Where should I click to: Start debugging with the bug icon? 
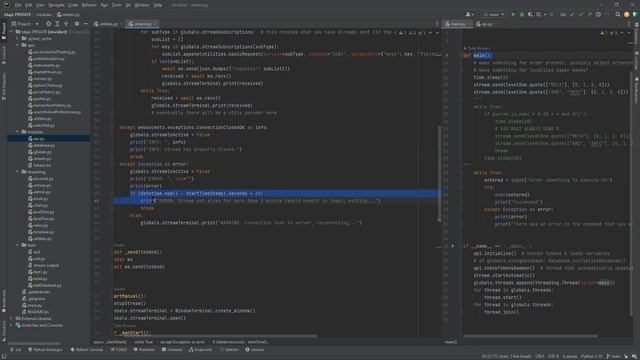pos(522,14)
